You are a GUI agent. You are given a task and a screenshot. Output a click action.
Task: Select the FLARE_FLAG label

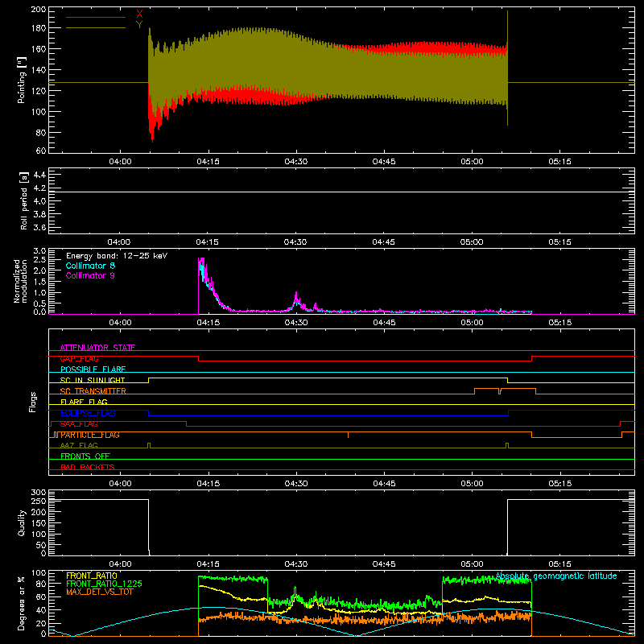(84, 402)
